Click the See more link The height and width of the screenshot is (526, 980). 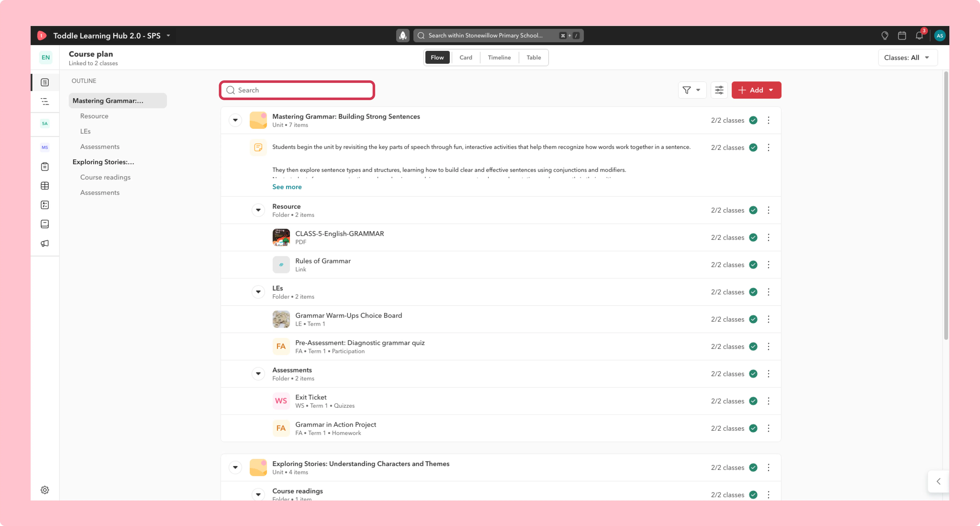tap(287, 187)
